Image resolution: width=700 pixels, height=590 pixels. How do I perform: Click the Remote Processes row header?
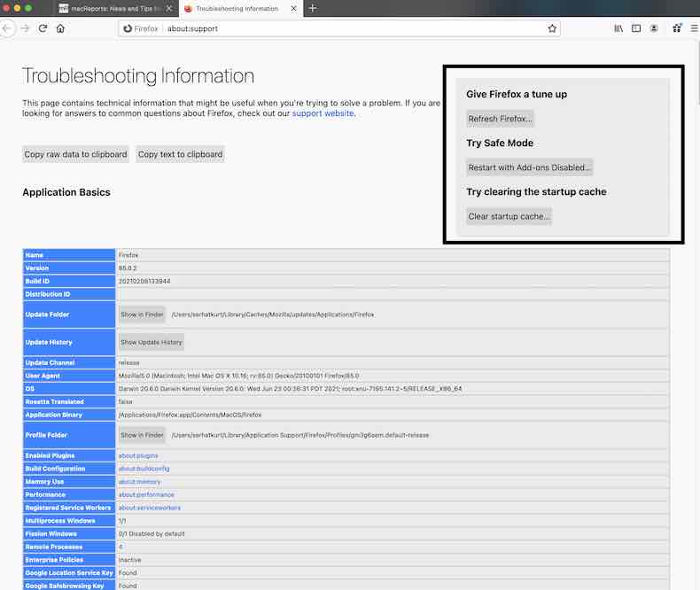point(69,547)
